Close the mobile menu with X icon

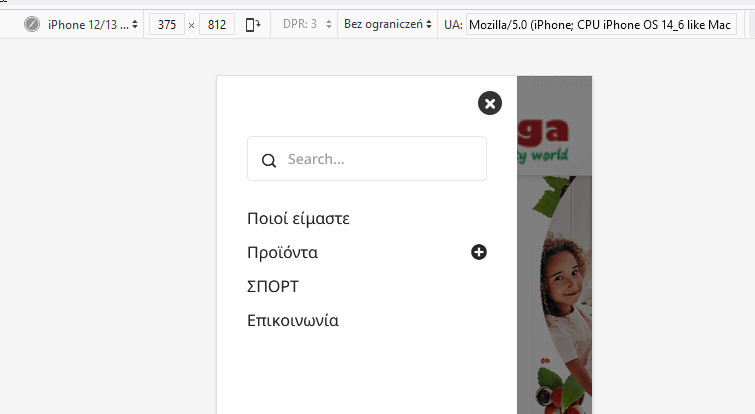(490, 103)
